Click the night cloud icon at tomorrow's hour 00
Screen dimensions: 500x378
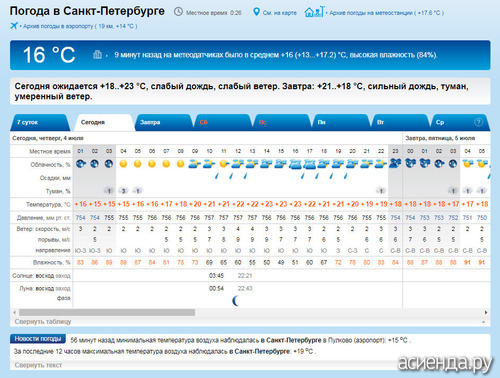(x=410, y=163)
